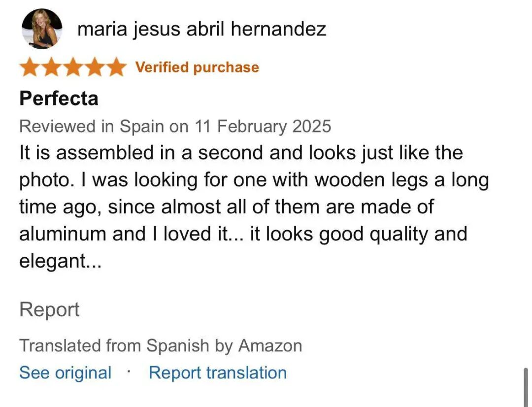Report the translation
The image size is (532, 407).
point(218,373)
